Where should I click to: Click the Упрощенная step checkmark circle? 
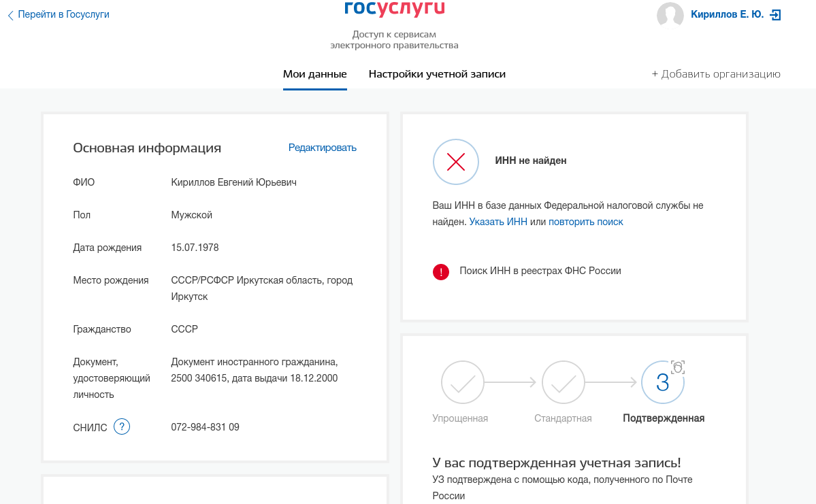(463, 382)
